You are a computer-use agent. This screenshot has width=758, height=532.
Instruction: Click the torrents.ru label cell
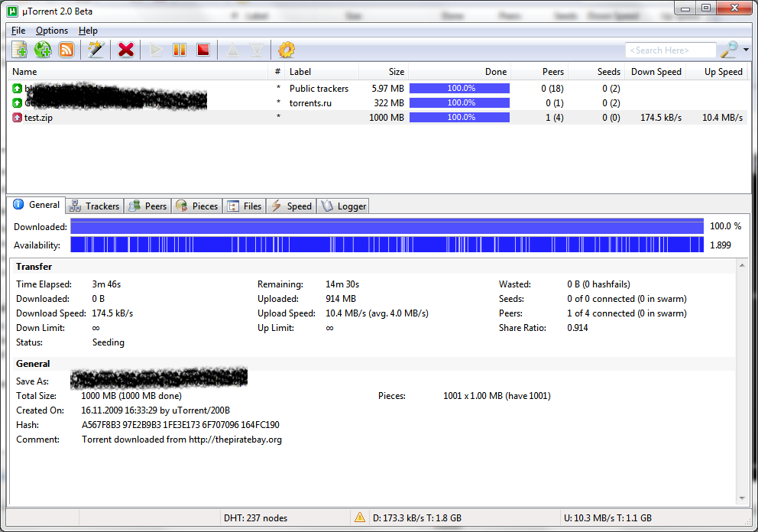point(310,103)
